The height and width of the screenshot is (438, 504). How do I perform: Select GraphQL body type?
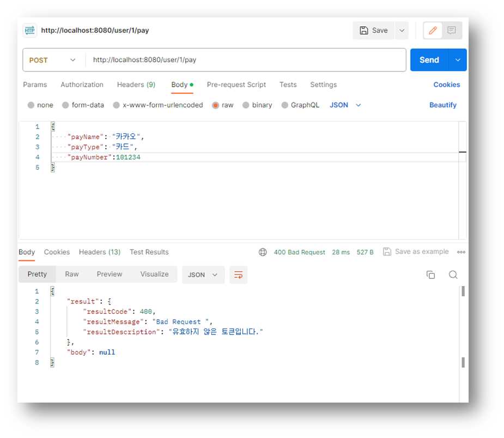[x=300, y=105]
